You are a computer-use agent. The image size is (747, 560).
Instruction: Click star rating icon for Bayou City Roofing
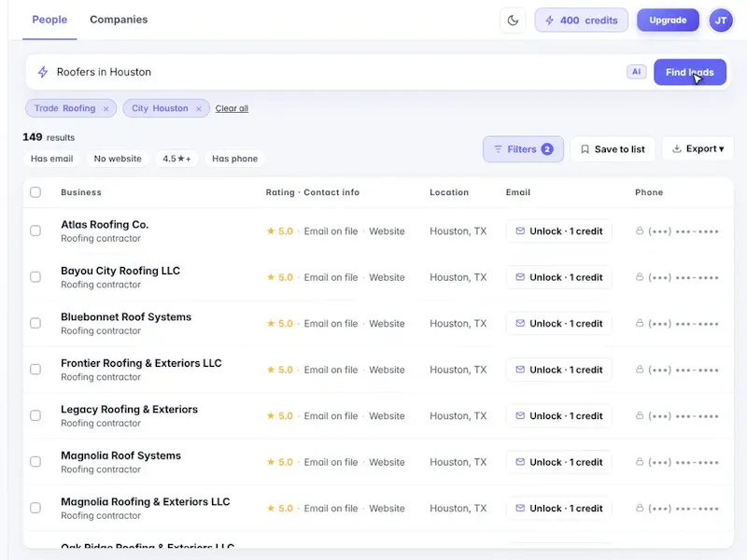[271, 277]
